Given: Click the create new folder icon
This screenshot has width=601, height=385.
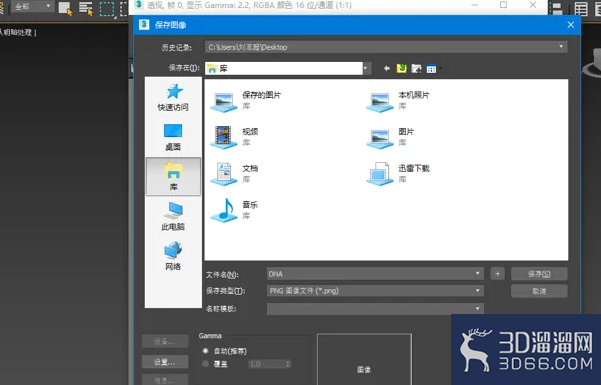Looking at the screenshot, I should tap(416, 69).
